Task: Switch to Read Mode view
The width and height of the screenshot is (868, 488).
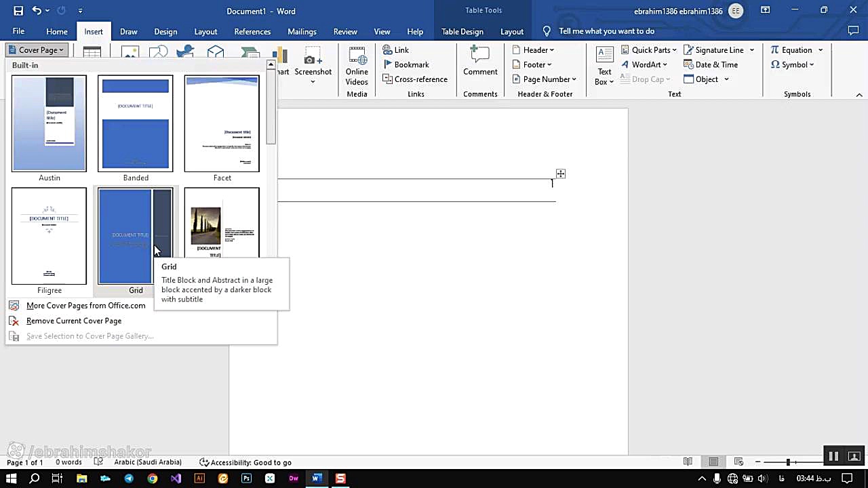Action: click(x=688, y=462)
